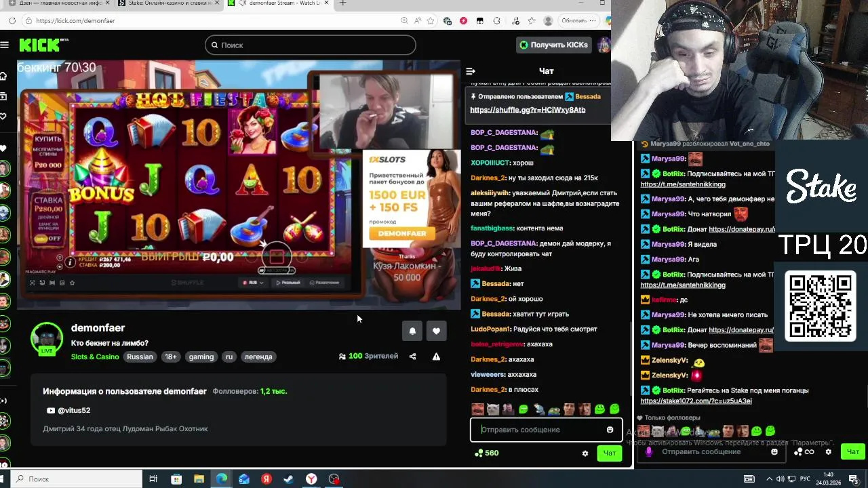
Task: Select the '18+' tag
Action: point(171,357)
